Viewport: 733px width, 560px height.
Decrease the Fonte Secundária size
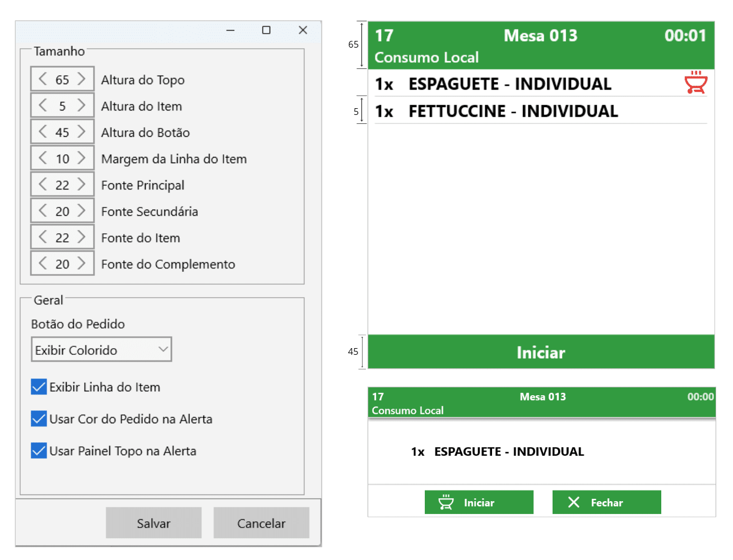[43, 211]
